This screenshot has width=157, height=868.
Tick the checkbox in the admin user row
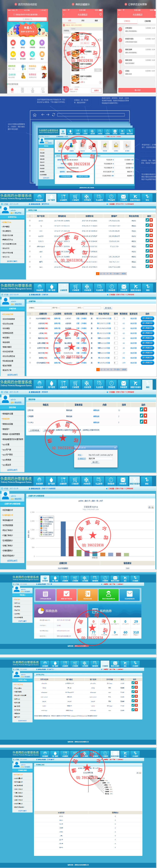[x=30, y=221]
